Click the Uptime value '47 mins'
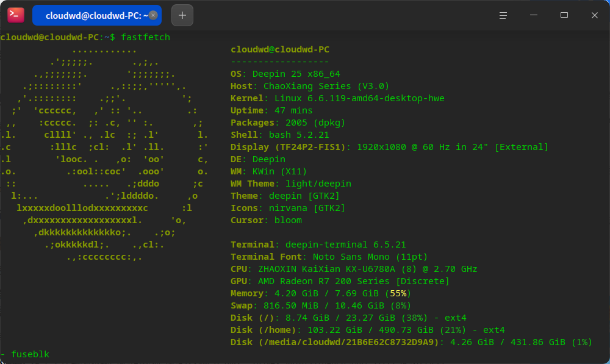 click(x=293, y=110)
